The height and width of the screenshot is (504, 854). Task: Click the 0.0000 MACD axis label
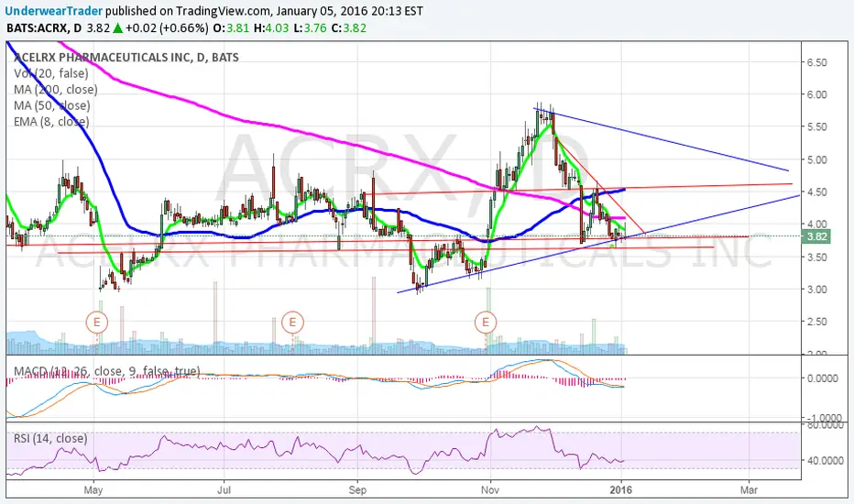pyautogui.click(x=823, y=378)
